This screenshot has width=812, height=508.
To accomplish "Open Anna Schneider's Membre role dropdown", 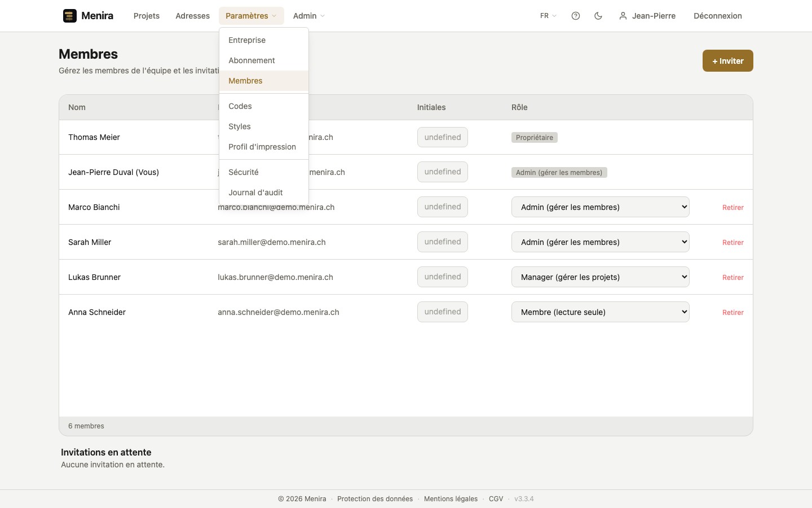I will pos(601,312).
